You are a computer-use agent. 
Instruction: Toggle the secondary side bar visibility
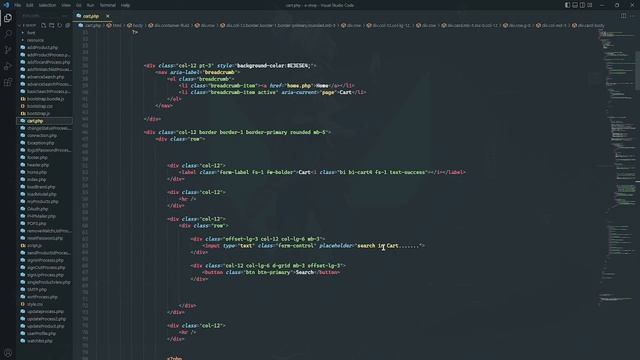coord(582,5)
